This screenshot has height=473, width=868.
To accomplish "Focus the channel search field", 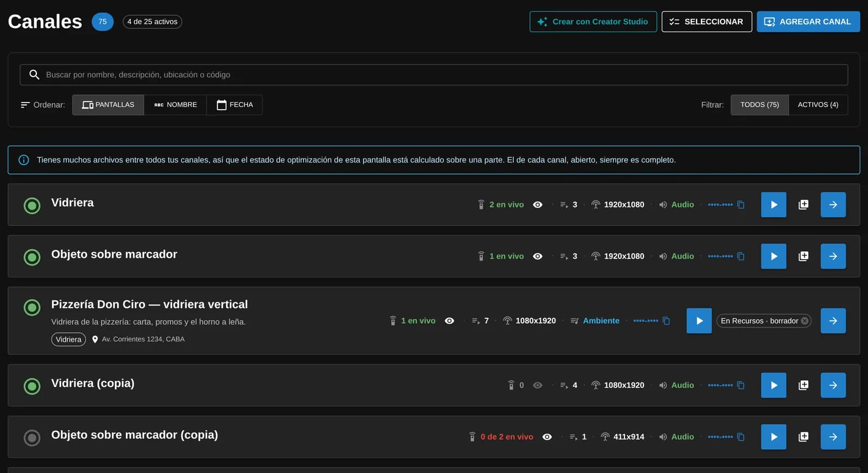I will pos(434,75).
